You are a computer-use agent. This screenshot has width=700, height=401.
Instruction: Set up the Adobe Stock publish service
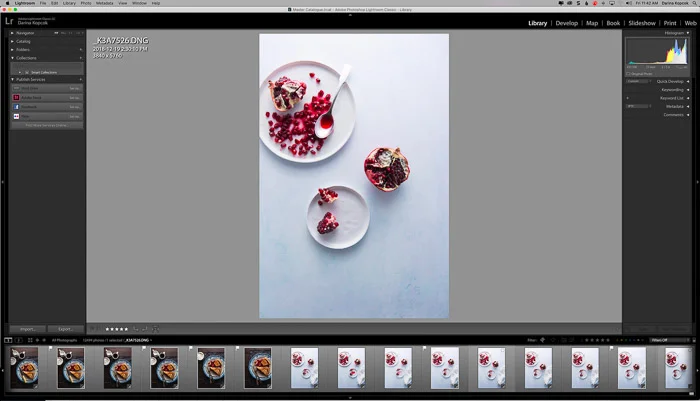(x=75, y=98)
